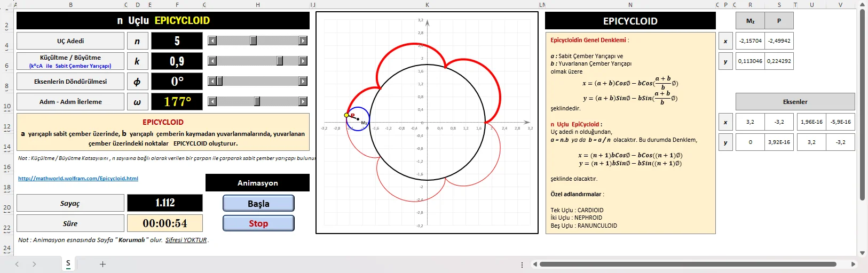868x273 pixels.
Task: Select the ω value cell showing 177°
Action: [177, 102]
